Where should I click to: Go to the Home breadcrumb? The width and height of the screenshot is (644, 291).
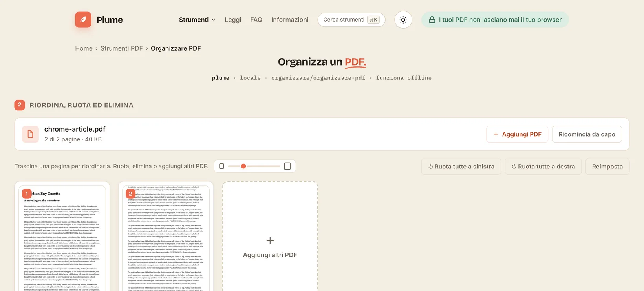pyautogui.click(x=84, y=48)
